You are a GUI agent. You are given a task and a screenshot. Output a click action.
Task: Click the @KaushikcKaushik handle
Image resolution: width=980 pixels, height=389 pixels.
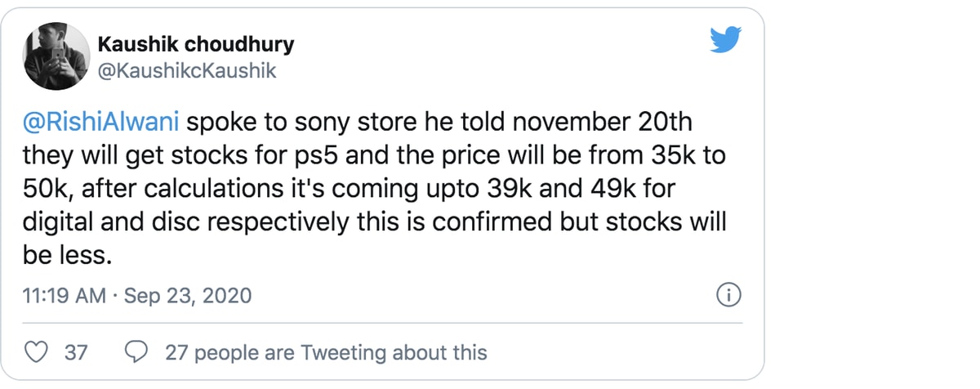[186, 72]
